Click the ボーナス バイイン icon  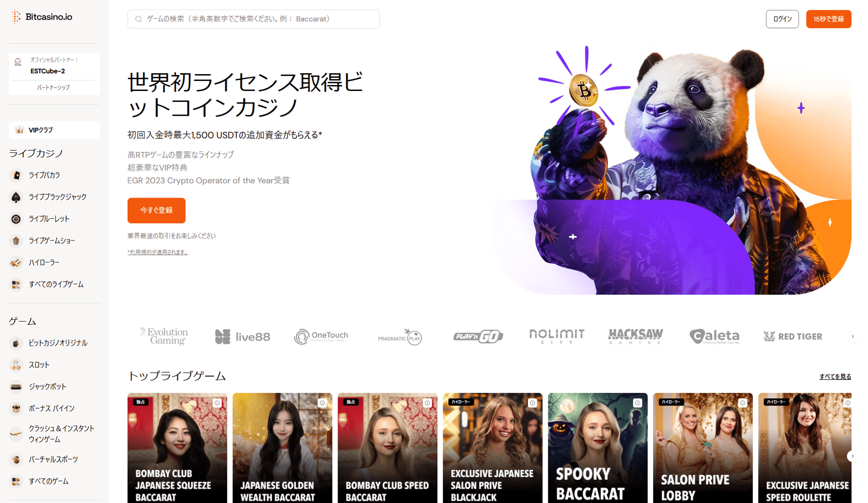(x=16, y=408)
